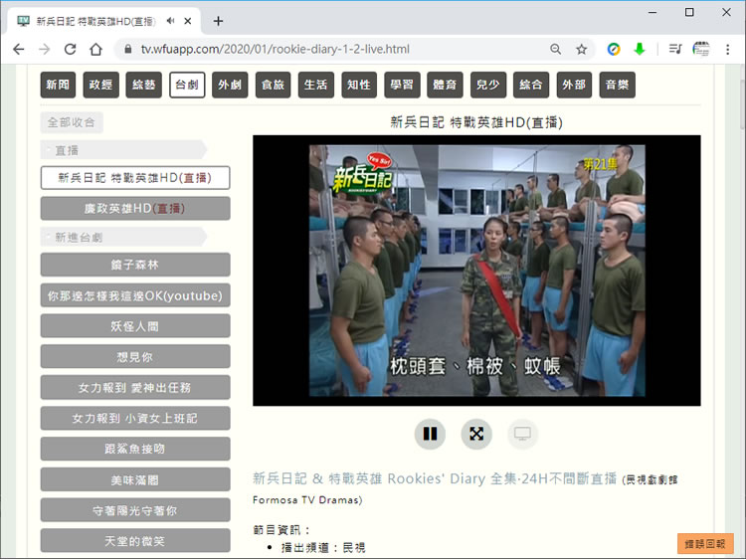
Task: Click the 全部收合 collapse-all button
Action: pyautogui.click(x=72, y=122)
